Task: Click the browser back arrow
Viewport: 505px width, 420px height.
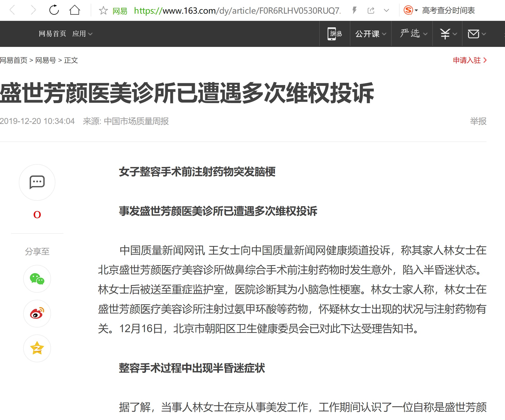Action: [12, 10]
